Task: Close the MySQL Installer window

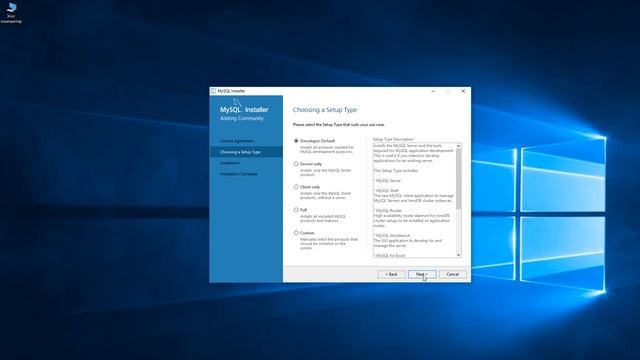Action: point(463,91)
